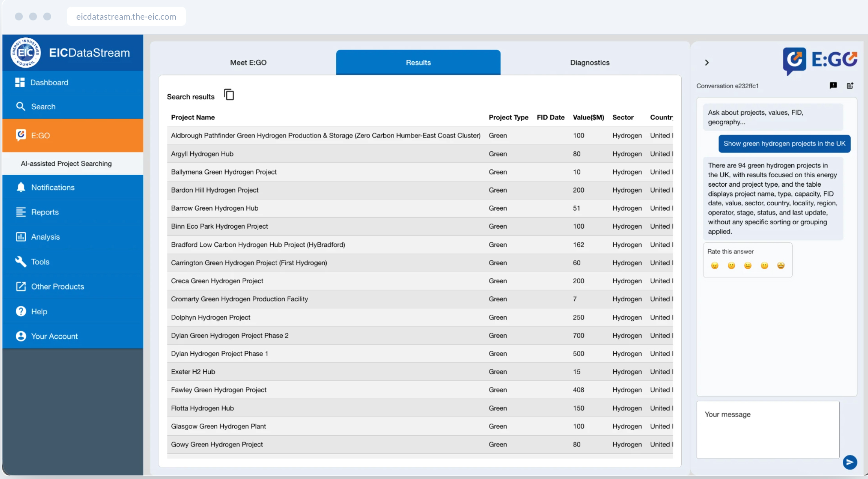868x479 pixels.
Task: Click the Your Account person icon
Action: [x=21, y=336]
